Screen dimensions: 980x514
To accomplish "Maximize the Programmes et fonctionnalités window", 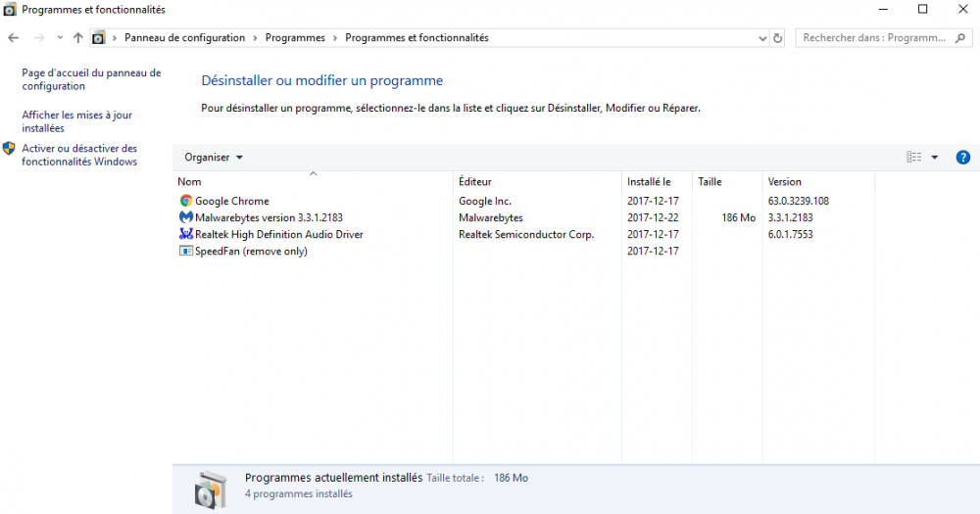I will click(922, 10).
